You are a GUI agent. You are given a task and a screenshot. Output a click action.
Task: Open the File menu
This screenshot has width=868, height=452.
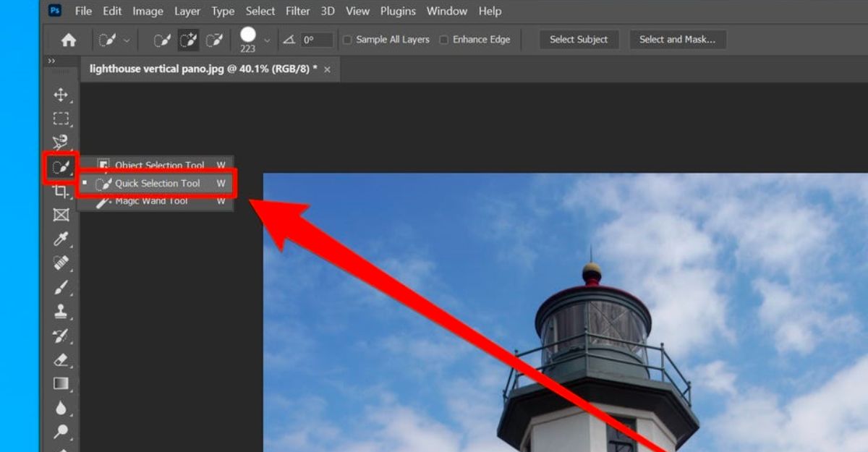(x=83, y=11)
